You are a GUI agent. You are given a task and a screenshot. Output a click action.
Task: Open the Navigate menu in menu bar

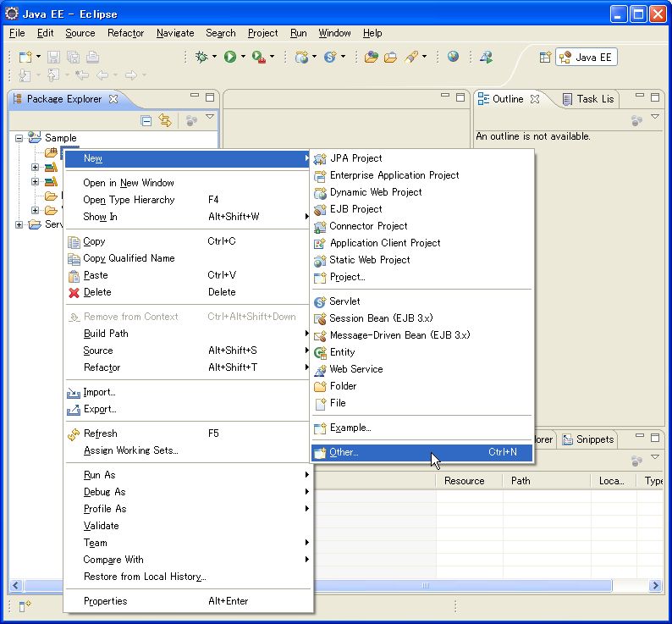[175, 33]
